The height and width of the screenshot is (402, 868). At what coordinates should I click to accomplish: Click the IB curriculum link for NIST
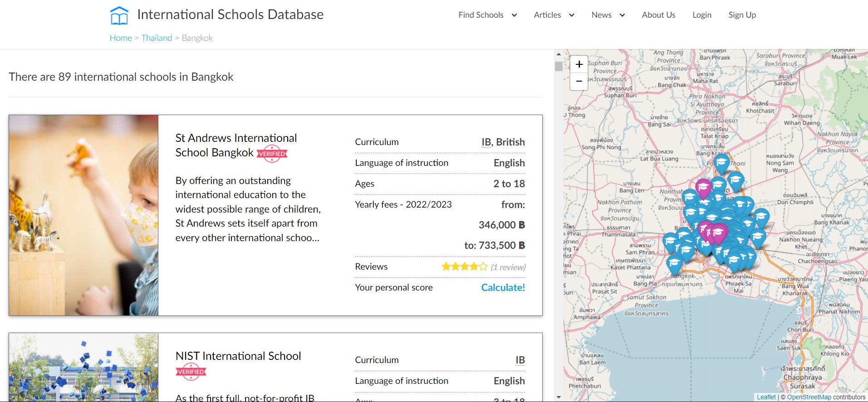[x=520, y=360]
